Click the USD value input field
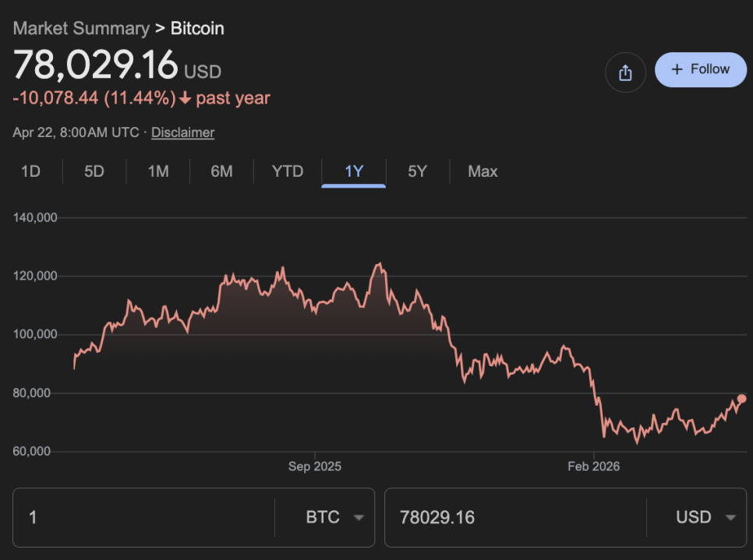Image resolution: width=753 pixels, height=560 pixels. [x=514, y=518]
